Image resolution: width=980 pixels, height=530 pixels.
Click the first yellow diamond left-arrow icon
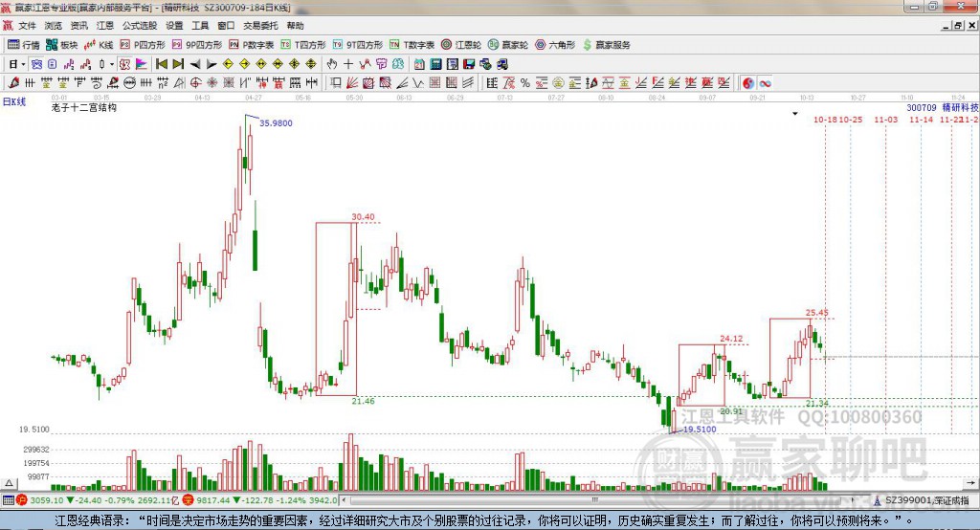pyautogui.click(x=228, y=64)
